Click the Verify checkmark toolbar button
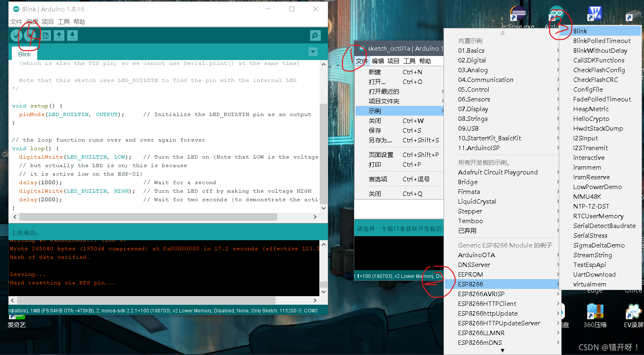 click(17, 36)
